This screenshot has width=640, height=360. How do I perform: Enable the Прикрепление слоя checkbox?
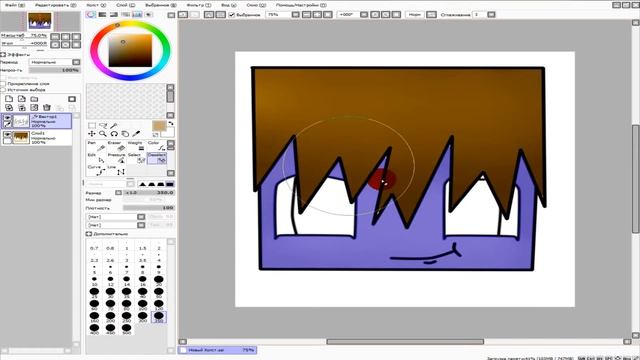(3, 83)
